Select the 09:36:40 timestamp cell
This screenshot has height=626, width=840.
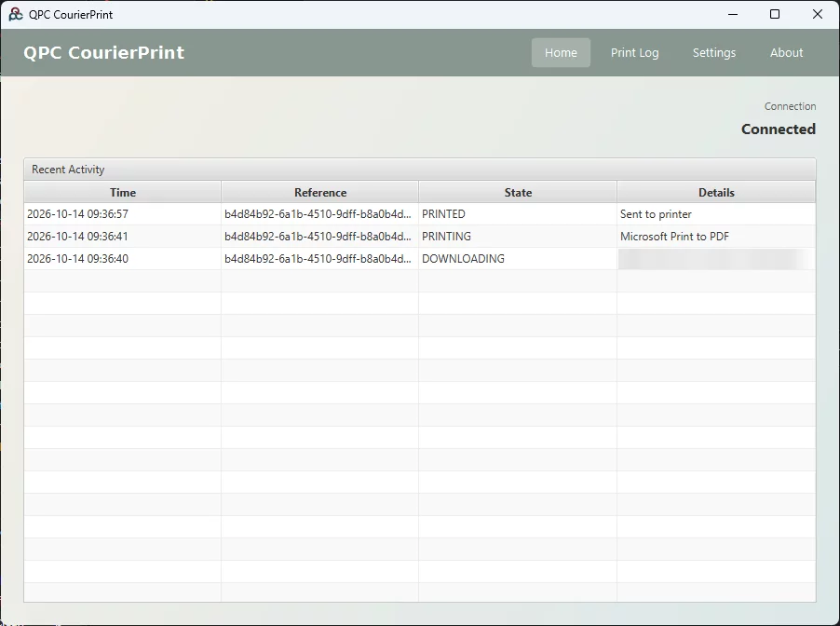[123, 259]
